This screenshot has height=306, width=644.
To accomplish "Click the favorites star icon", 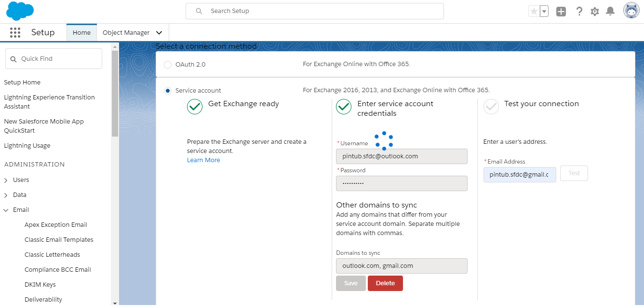I will (534, 11).
